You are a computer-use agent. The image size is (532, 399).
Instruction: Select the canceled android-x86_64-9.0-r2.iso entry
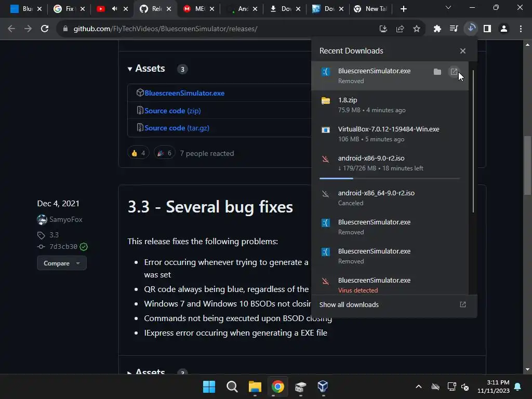click(x=390, y=198)
